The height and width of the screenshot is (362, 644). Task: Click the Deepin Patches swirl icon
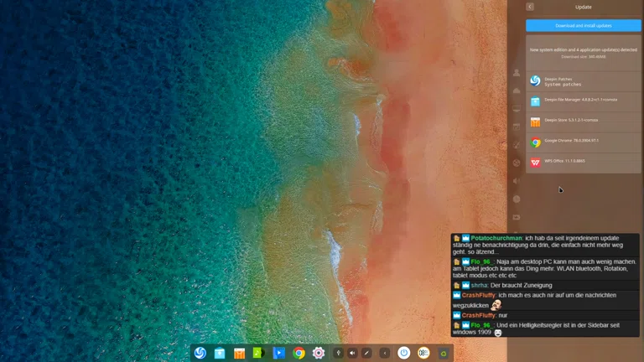535,80
